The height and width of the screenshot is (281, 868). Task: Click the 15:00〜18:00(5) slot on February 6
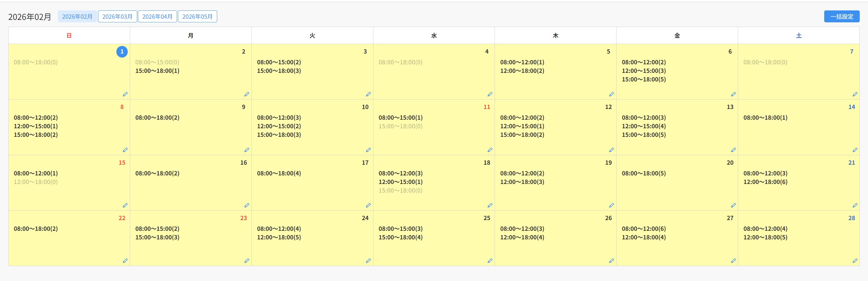(643, 80)
